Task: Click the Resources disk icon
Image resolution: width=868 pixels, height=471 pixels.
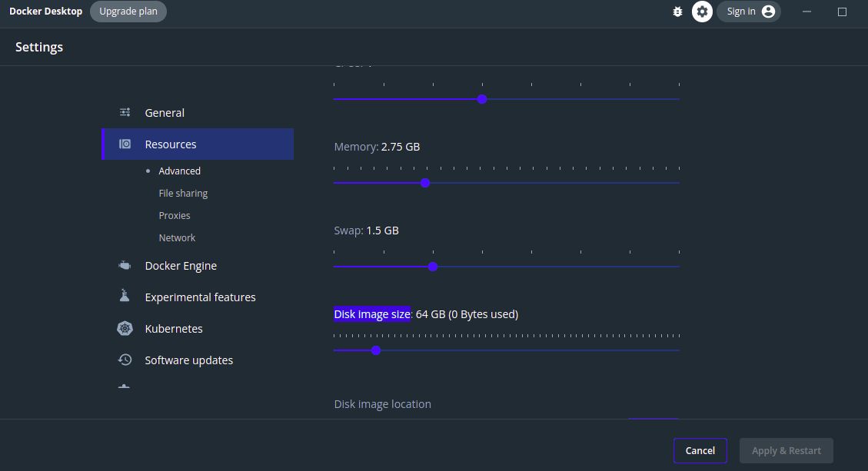Action: coord(125,144)
